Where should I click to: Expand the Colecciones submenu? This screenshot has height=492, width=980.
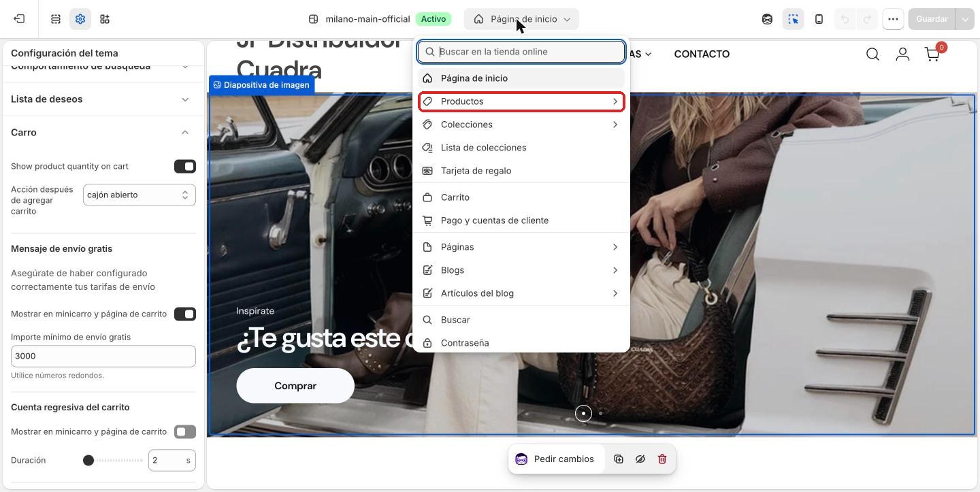pyautogui.click(x=521, y=125)
